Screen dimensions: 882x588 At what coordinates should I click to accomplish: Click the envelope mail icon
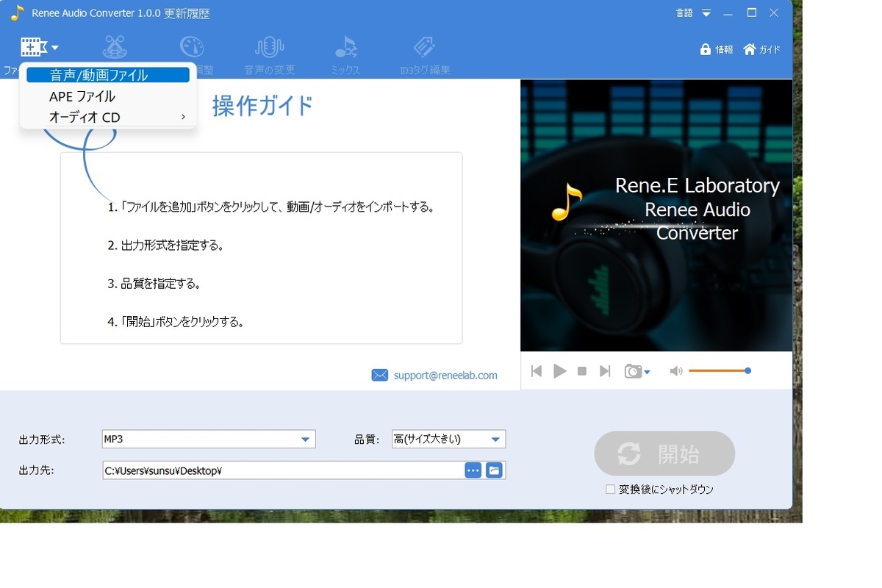point(380,375)
